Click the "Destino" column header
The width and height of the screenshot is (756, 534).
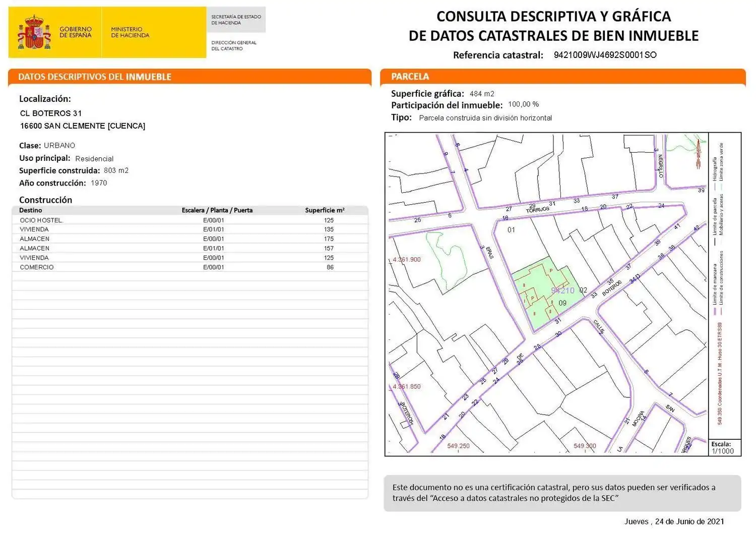(x=31, y=210)
